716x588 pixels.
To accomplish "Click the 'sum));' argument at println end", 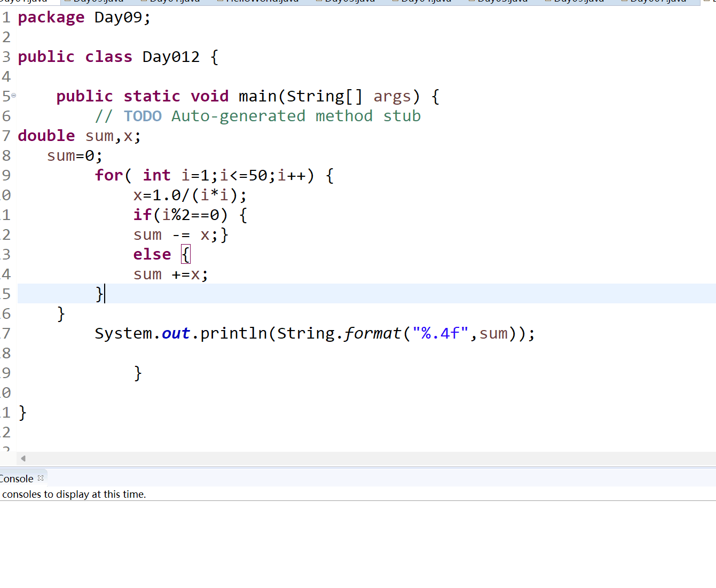I will point(507,334).
